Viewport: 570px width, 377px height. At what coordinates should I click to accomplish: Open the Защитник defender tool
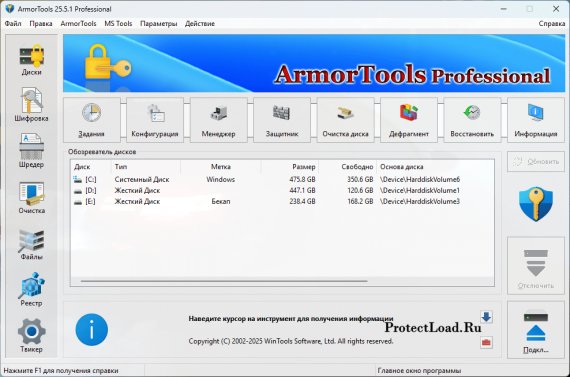click(x=282, y=120)
